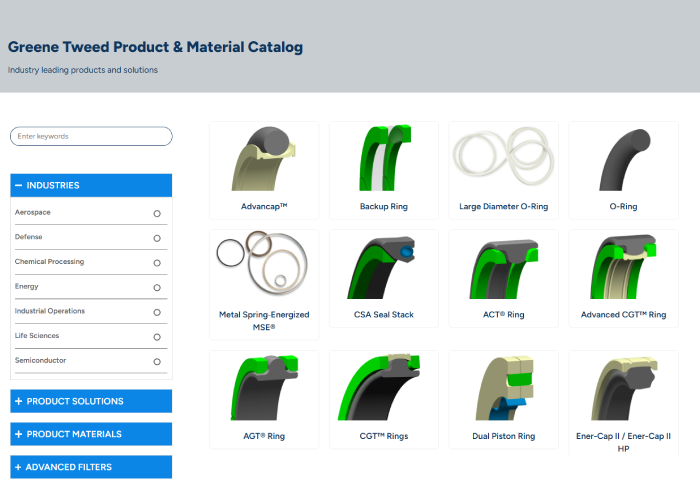
Task: Open the O-Ring product thumbnail
Action: pos(623,160)
